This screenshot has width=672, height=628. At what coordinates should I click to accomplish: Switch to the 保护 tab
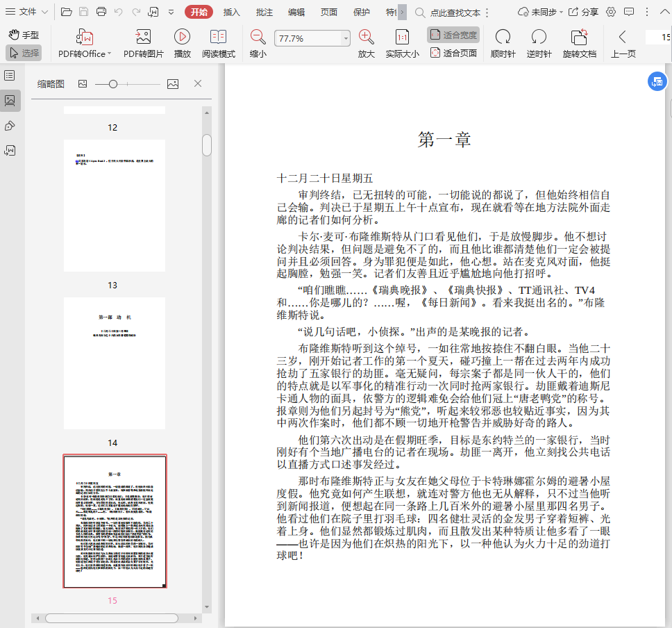(x=361, y=13)
